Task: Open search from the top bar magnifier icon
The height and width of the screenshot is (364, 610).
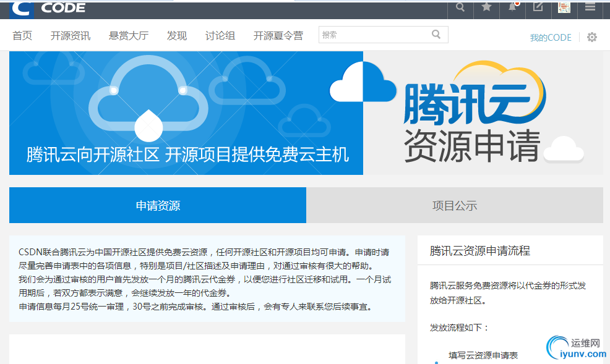Action: (460, 7)
